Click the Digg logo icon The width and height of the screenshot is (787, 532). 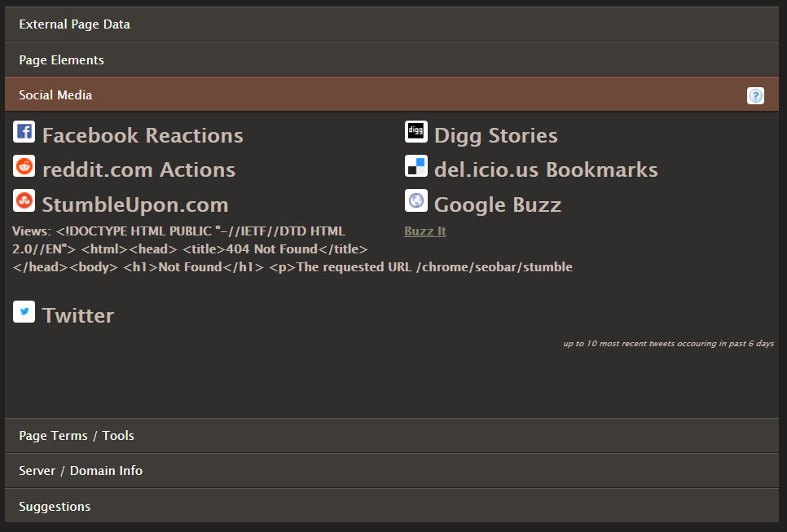(416, 132)
